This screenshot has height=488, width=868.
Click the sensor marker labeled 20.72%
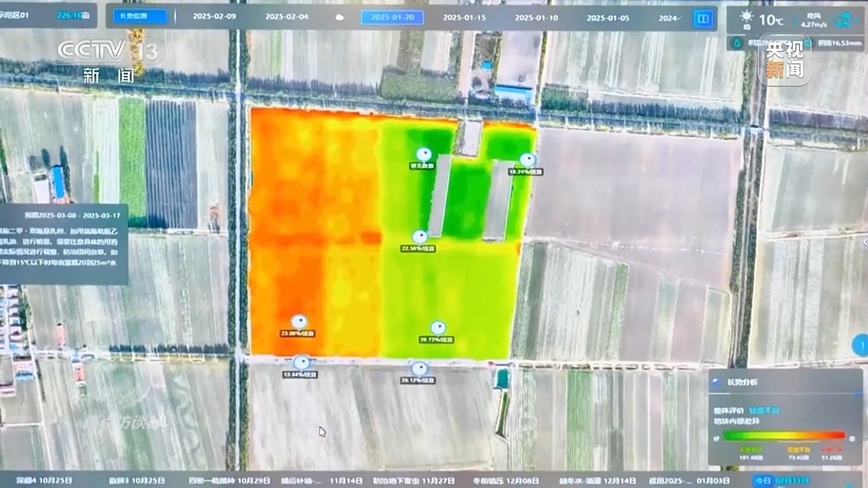pos(438,328)
